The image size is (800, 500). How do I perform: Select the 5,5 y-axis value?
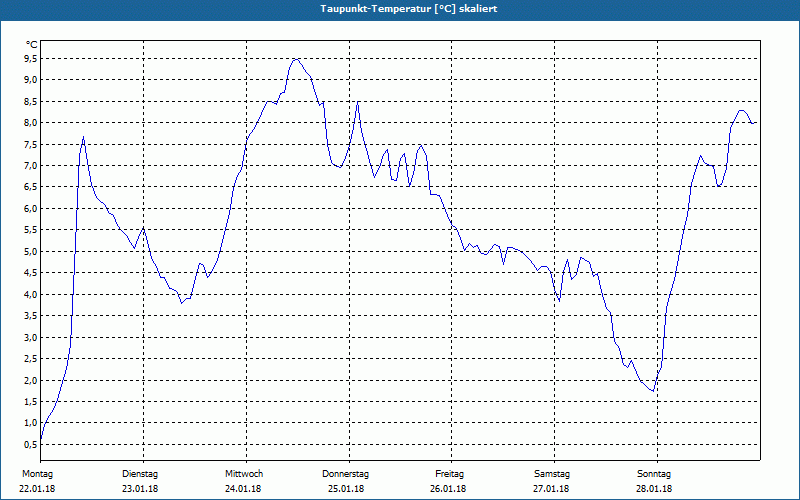[30, 230]
